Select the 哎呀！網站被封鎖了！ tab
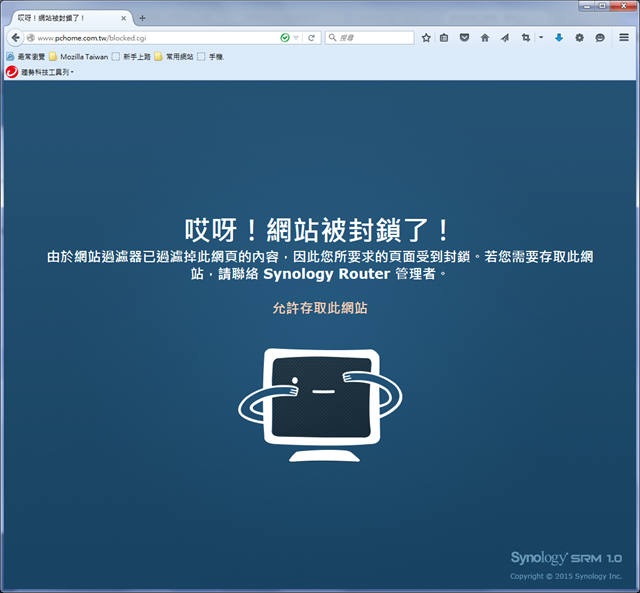The height and width of the screenshot is (593, 640). pyautogui.click(x=69, y=18)
